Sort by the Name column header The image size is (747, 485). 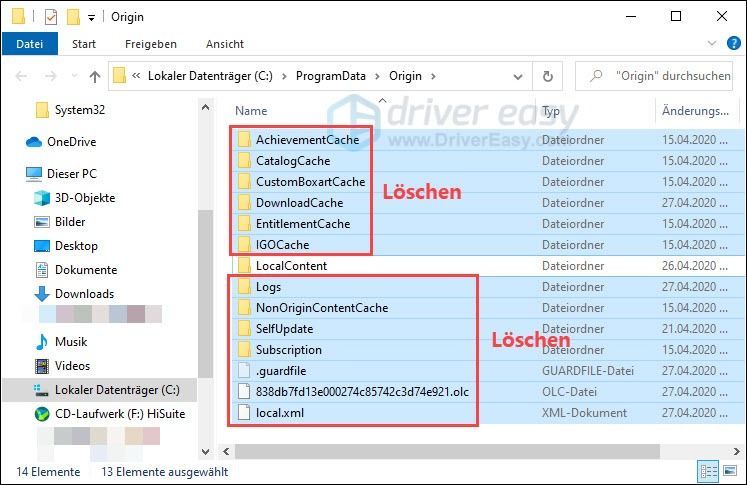click(x=251, y=111)
